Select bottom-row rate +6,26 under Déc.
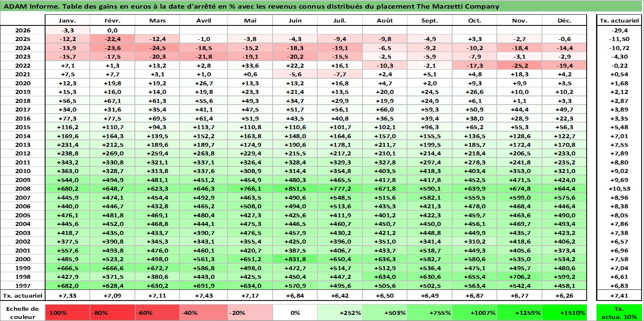This screenshot has width=644, height=321. coord(564,296)
